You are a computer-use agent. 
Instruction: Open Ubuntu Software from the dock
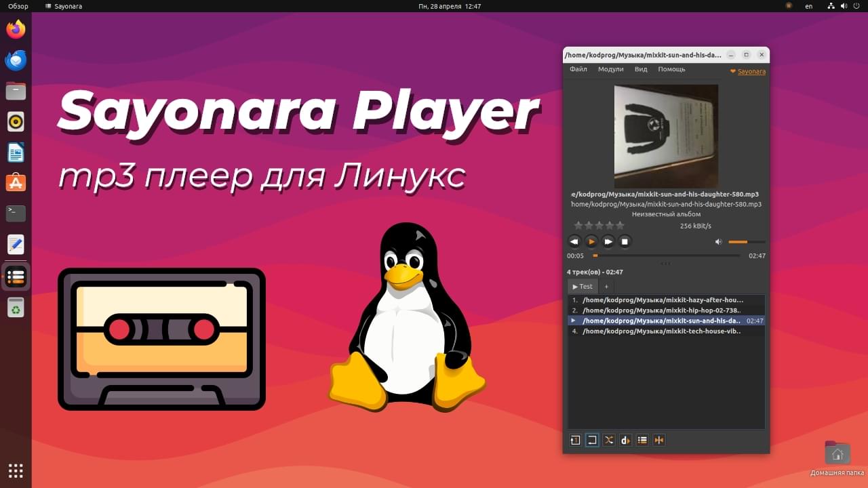click(x=16, y=183)
